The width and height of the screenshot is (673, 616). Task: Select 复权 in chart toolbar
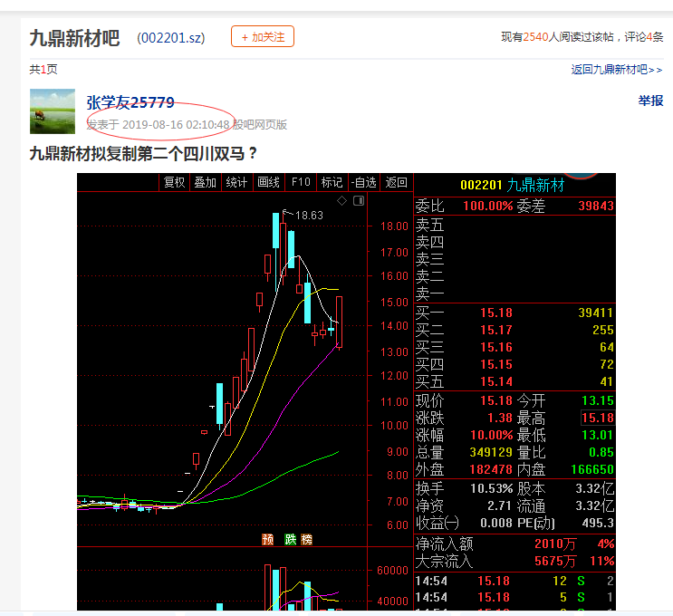174,182
